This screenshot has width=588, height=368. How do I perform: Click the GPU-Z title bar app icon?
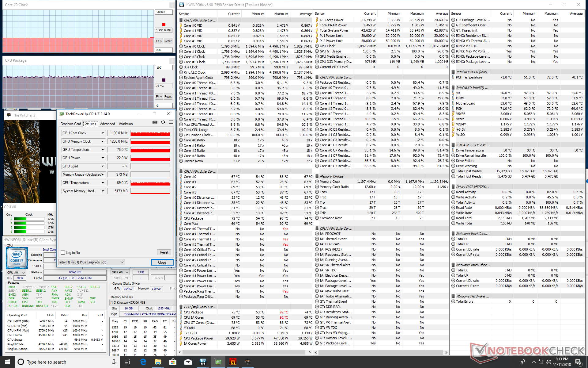62,114
